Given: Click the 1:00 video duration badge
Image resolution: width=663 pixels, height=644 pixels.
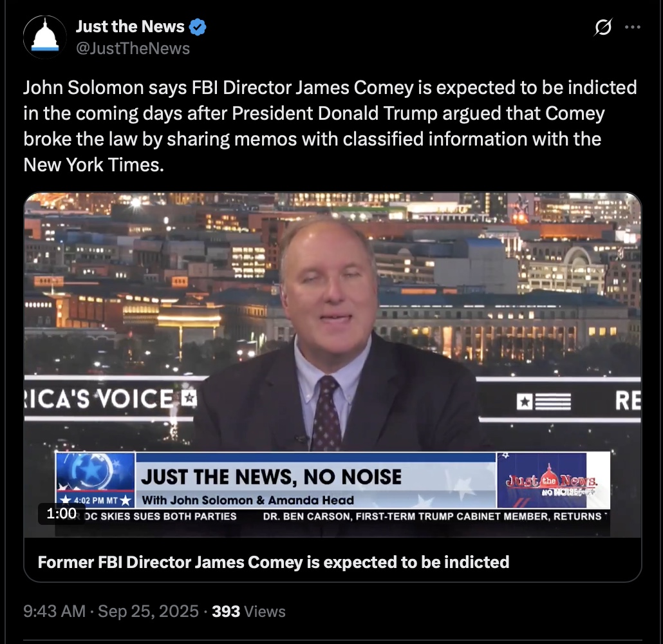Looking at the screenshot, I should click(x=62, y=514).
